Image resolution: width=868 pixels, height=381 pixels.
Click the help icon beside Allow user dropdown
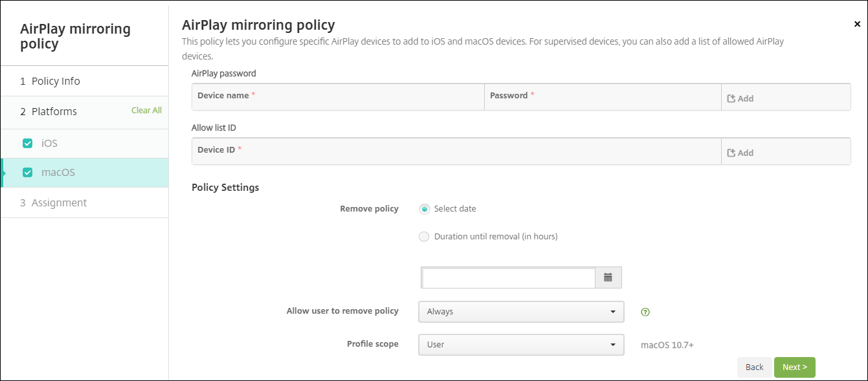click(645, 312)
